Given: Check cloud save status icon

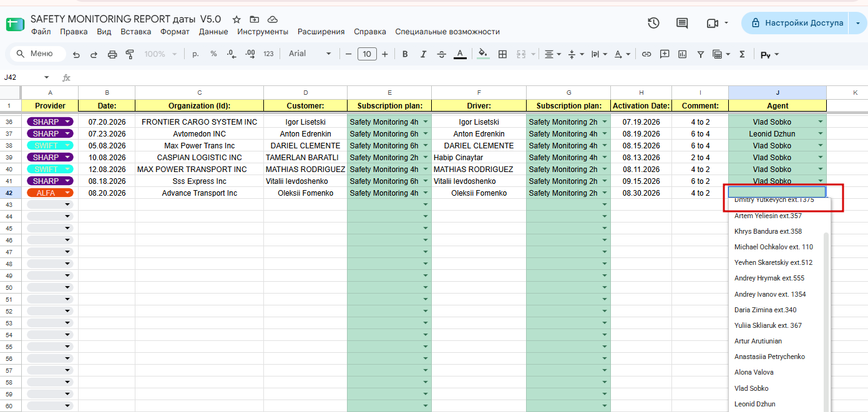Looking at the screenshot, I should point(273,20).
